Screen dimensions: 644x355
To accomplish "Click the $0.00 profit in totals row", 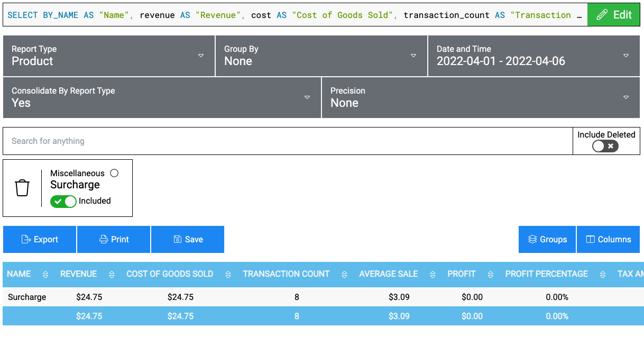I will (472, 316).
